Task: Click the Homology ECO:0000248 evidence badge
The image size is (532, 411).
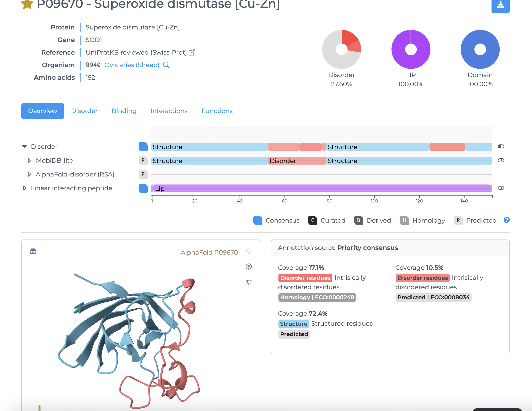Action: pos(317,297)
